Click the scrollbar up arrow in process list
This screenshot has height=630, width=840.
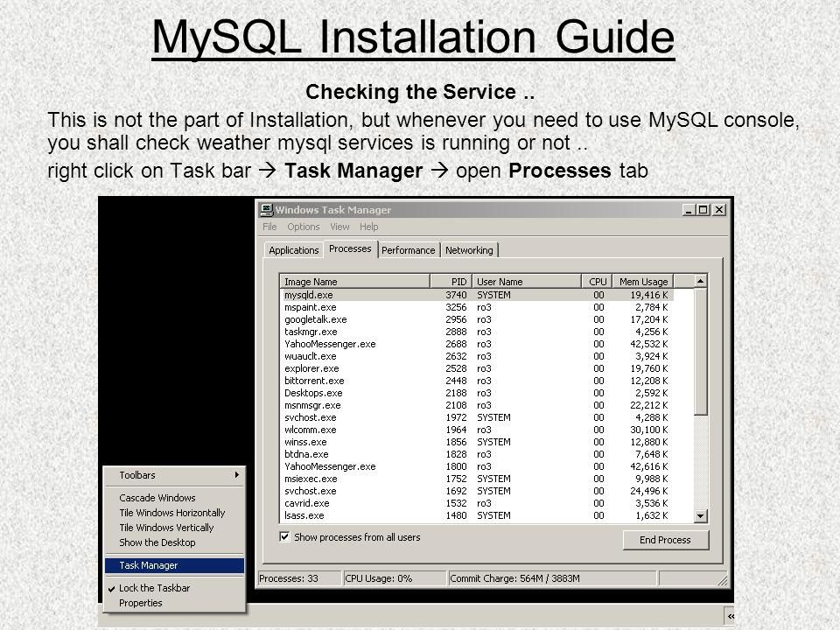click(700, 281)
